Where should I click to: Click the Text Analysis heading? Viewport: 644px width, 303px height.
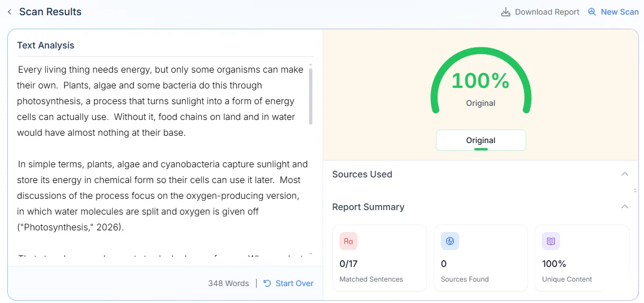(46, 45)
